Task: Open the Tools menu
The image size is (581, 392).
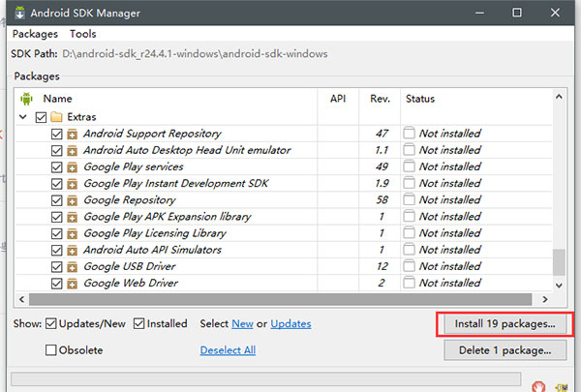Action: click(83, 34)
